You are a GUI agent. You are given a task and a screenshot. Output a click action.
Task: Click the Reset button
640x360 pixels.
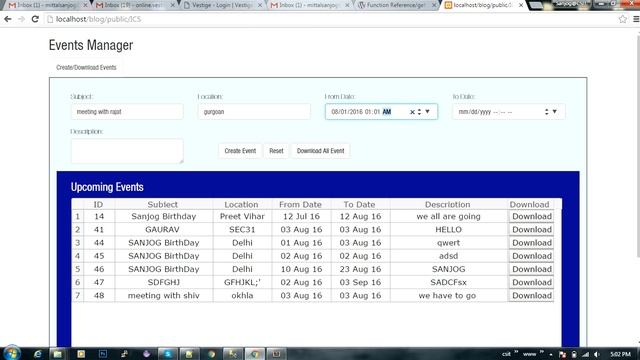pyautogui.click(x=276, y=151)
